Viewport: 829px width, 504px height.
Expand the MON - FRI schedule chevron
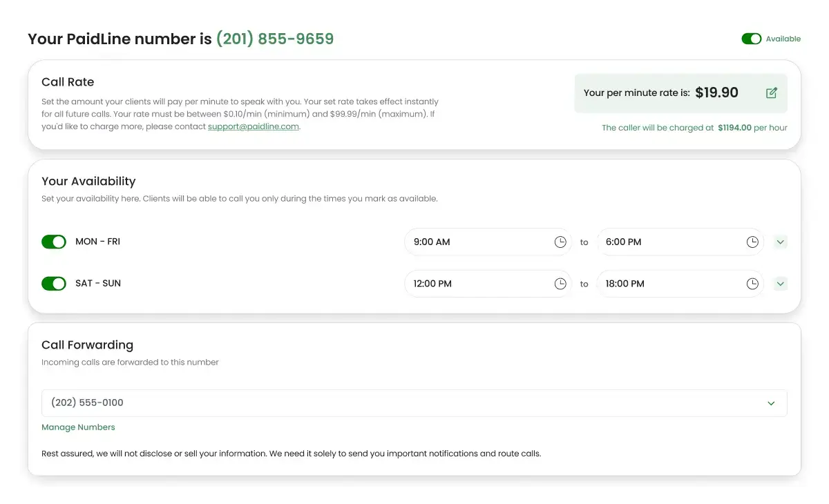[781, 242]
